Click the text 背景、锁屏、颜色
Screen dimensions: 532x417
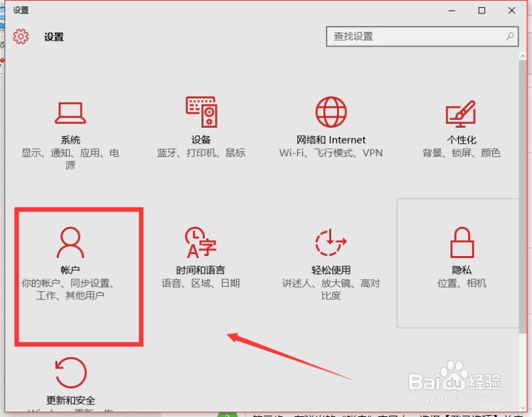pos(462,153)
